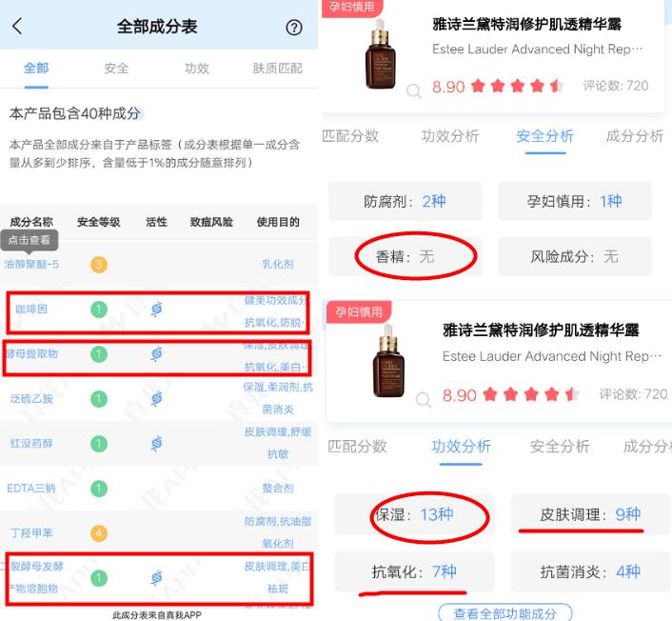The image size is (672, 621).
Task: Tap active ingredient icon in 红没药醇 row
Action: 157,444
